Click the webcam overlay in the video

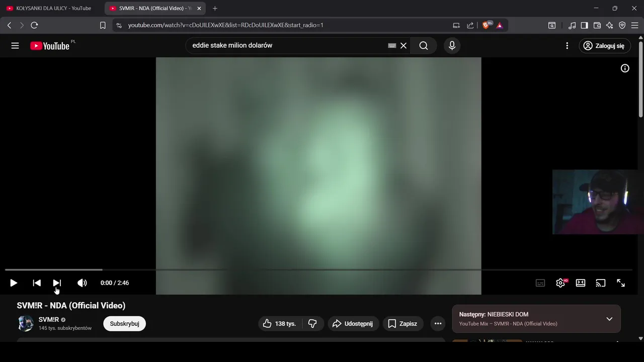tap(598, 202)
